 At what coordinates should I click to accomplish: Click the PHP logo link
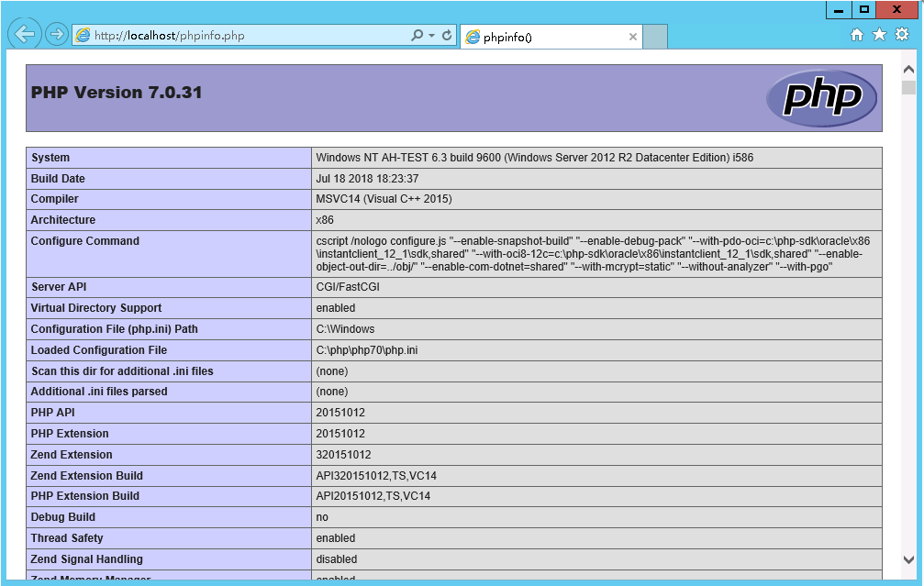pyautogui.click(x=822, y=97)
